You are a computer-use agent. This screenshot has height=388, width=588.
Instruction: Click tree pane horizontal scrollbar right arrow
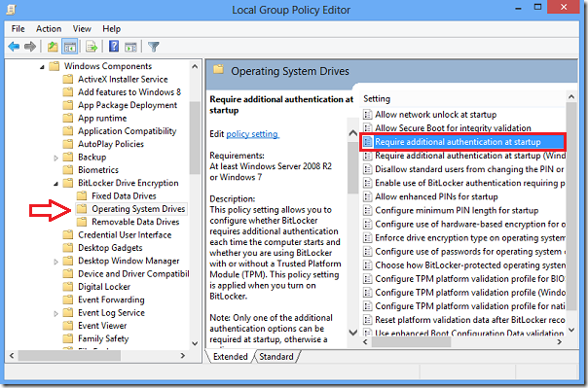[x=183, y=355]
